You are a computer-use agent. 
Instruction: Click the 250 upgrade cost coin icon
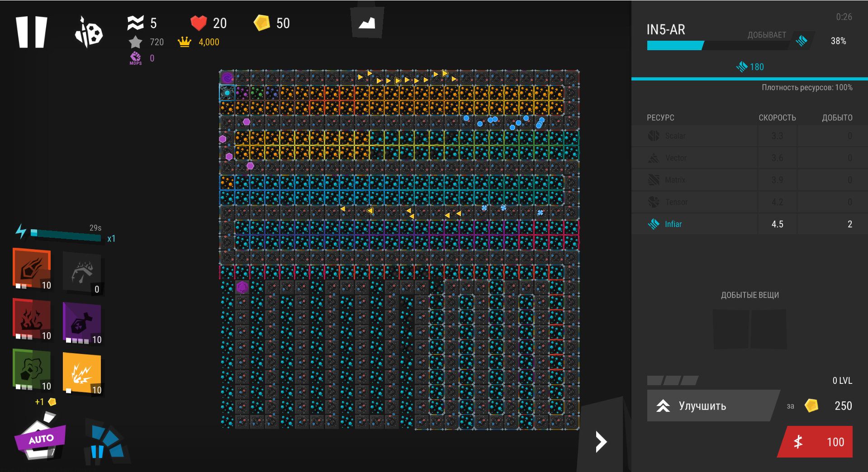click(x=811, y=406)
